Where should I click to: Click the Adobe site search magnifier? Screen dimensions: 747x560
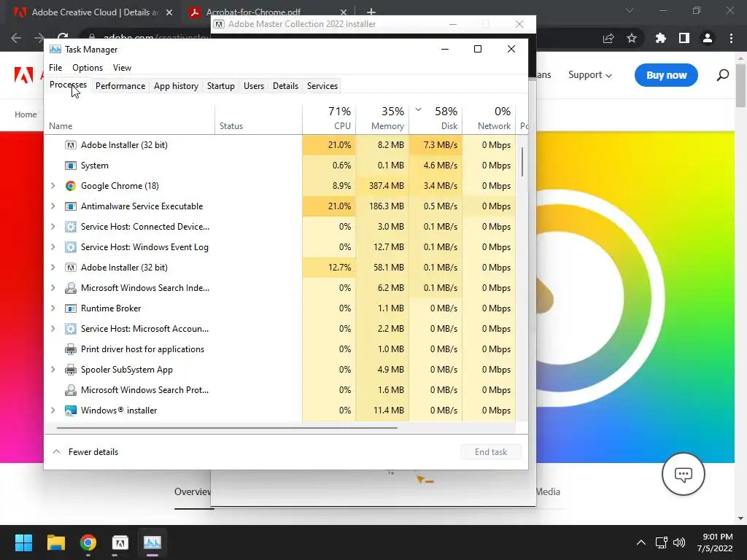723,75
